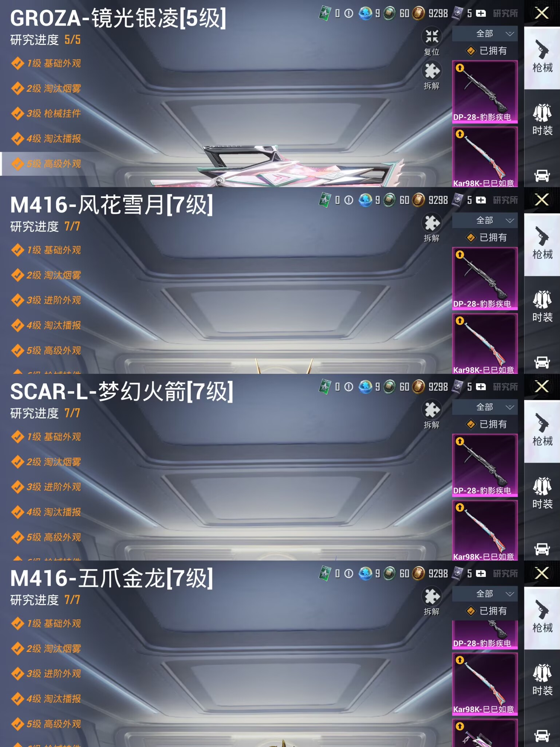This screenshot has height=747, width=560.
Task: Click the 复位 reset view icon
Action: pos(431,36)
